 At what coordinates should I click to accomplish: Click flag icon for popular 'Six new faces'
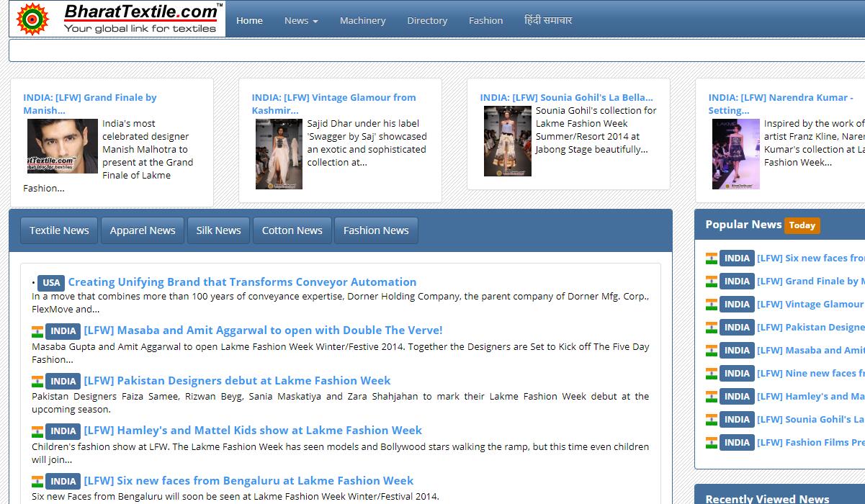pyautogui.click(x=712, y=258)
